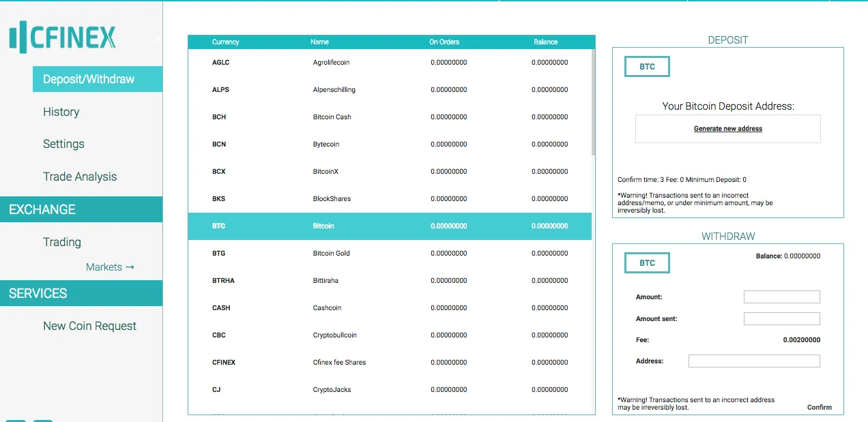Viewport: 868px width, 422px height.
Task: Click the 0.00200000 fee value
Action: click(x=802, y=340)
